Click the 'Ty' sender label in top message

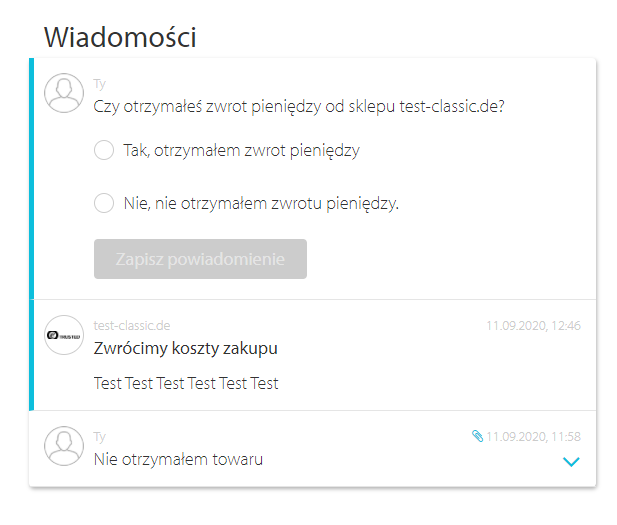coord(100,84)
